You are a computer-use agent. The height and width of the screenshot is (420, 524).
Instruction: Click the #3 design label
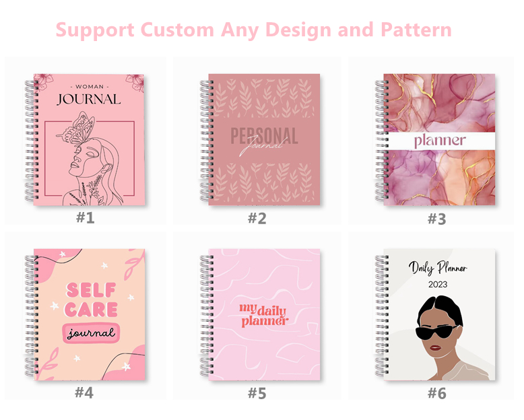(436, 219)
